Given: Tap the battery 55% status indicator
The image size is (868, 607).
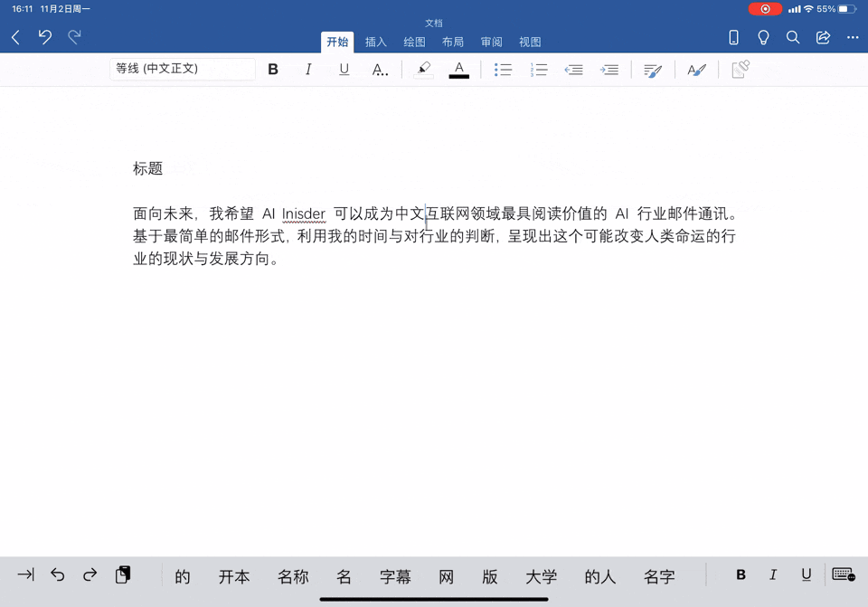Looking at the screenshot, I should 835,9.
